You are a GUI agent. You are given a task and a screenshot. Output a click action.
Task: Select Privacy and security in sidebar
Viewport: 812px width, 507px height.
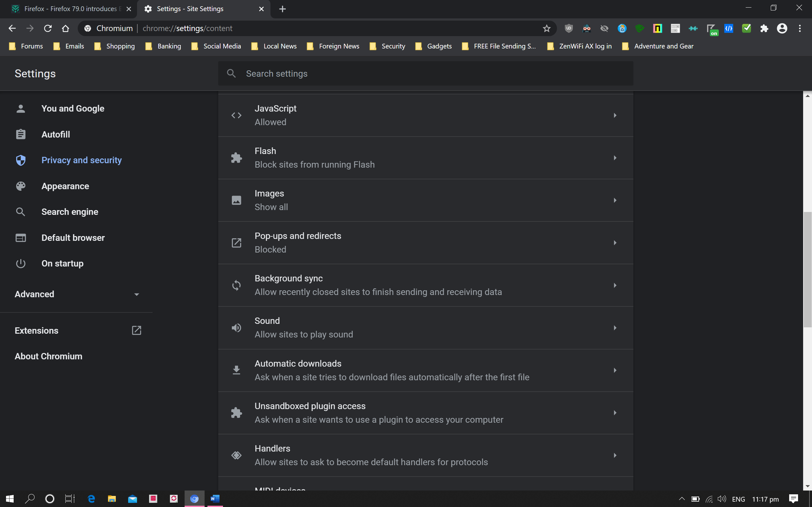click(81, 160)
